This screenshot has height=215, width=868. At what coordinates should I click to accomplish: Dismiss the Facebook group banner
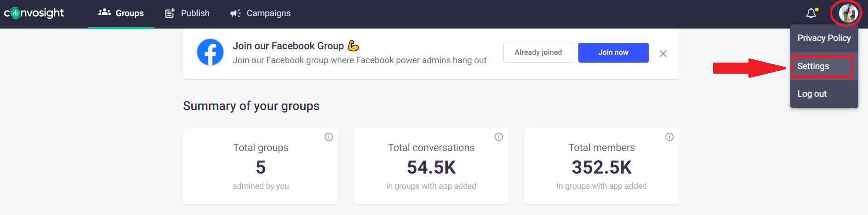coord(663,53)
